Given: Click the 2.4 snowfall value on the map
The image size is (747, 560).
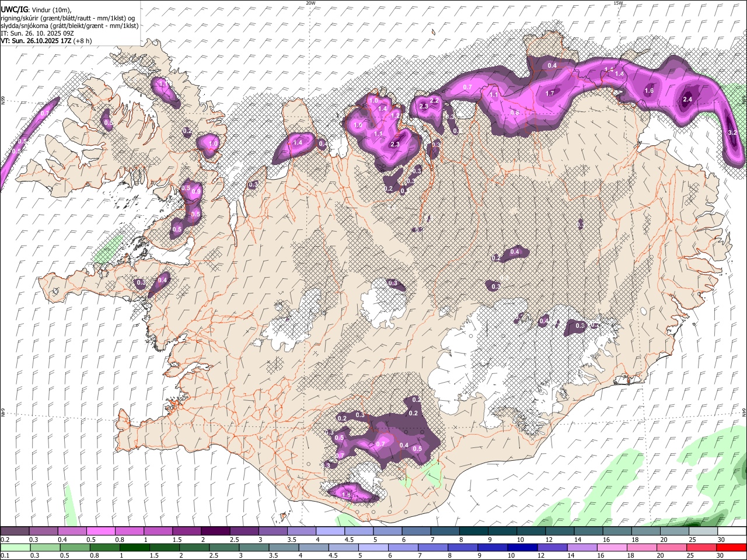Looking at the screenshot, I should click(687, 100).
